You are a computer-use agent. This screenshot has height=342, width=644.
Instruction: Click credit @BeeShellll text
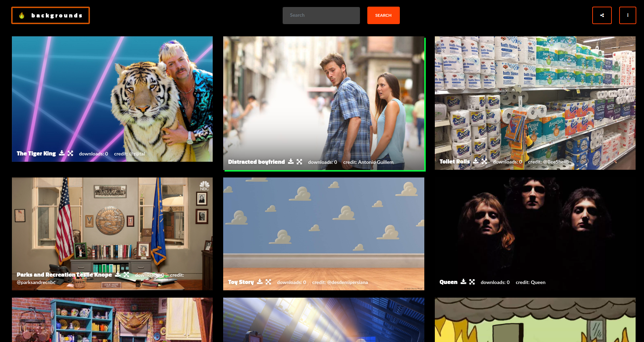pos(548,162)
